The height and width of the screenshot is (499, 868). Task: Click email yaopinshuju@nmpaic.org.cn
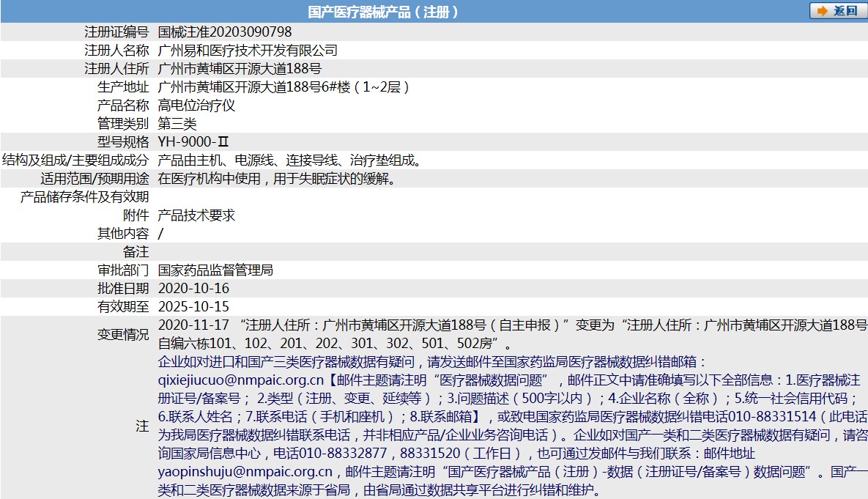point(245,472)
